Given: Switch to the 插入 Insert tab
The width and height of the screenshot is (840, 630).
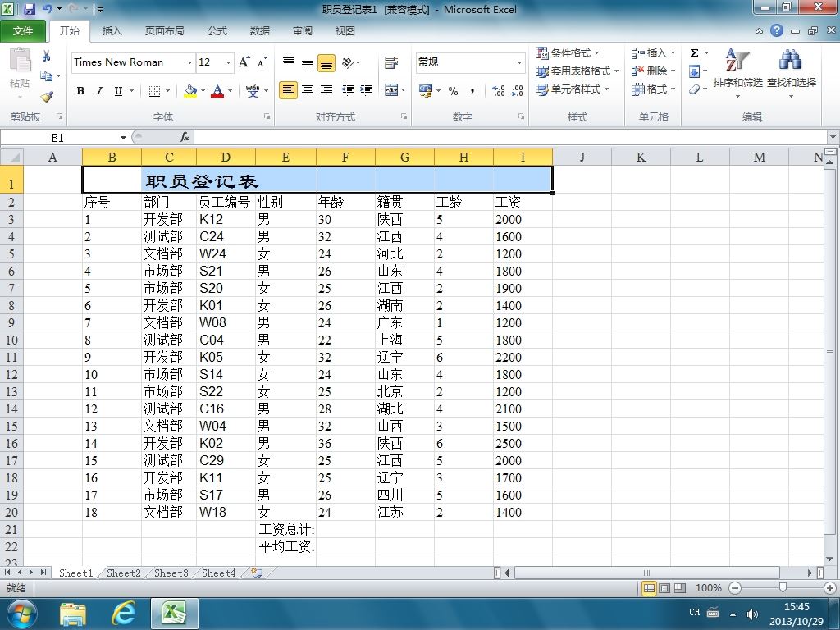Looking at the screenshot, I should (x=112, y=31).
